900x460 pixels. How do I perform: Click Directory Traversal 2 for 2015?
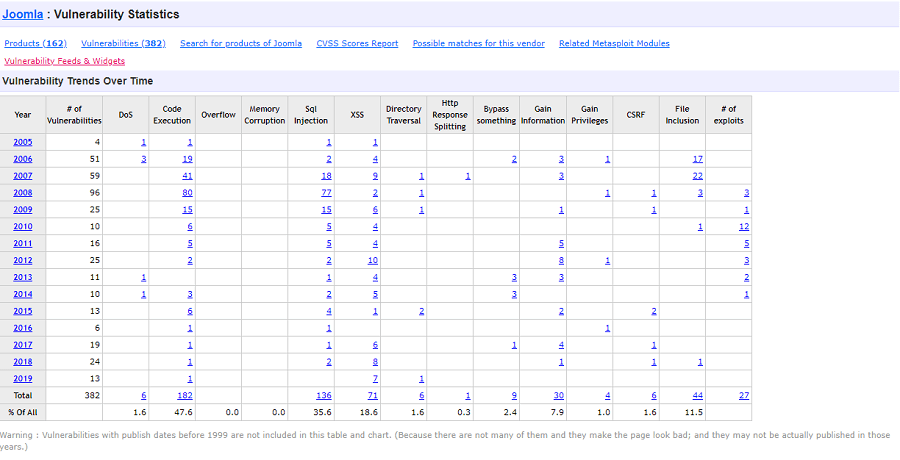point(422,311)
